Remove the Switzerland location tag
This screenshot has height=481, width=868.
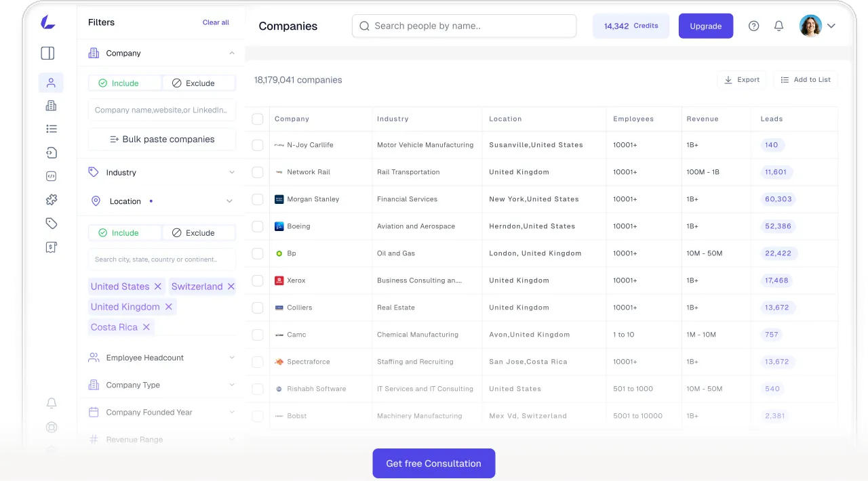pyautogui.click(x=231, y=287)
